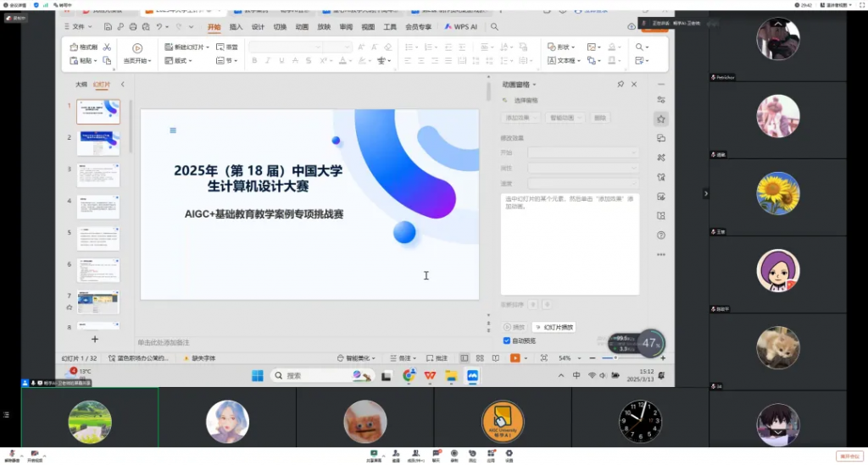The width and height of the screenshot is (868, 465).
Task: Add a new slide with plus icon
Action: [95, 339]
